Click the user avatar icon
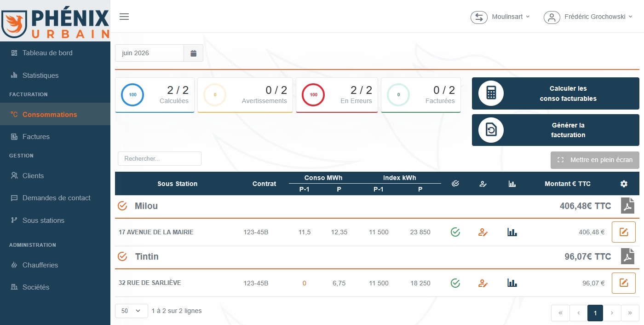The image size is (644, 325). (552, 17)
